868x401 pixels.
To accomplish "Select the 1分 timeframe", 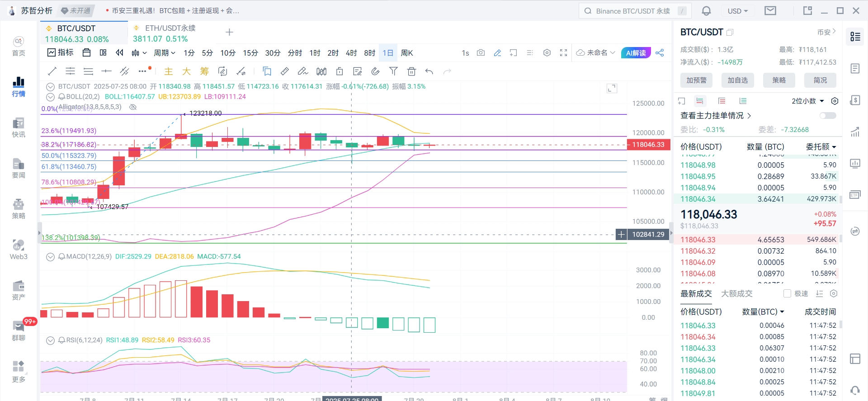I will click(x=189, y=53).
